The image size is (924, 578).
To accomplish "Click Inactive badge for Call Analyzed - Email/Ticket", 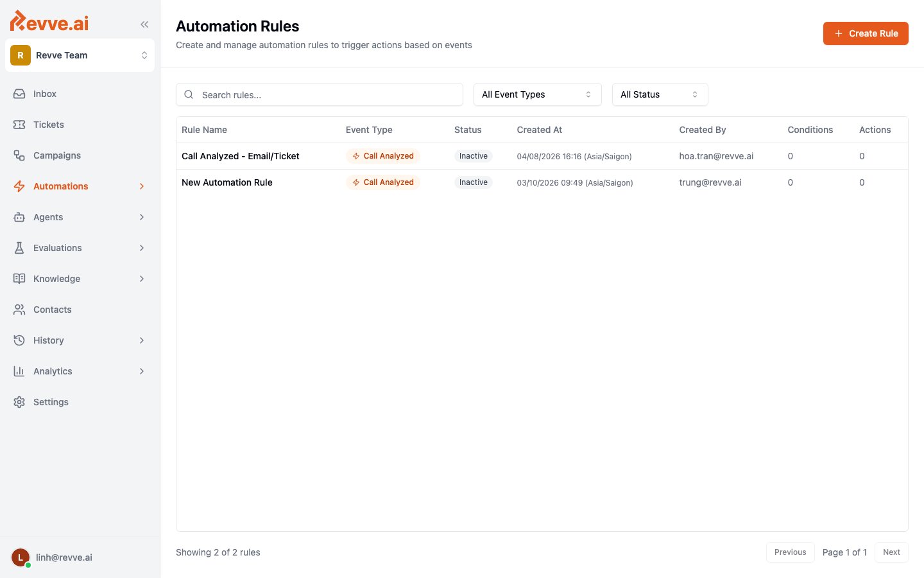I will 474,156.
